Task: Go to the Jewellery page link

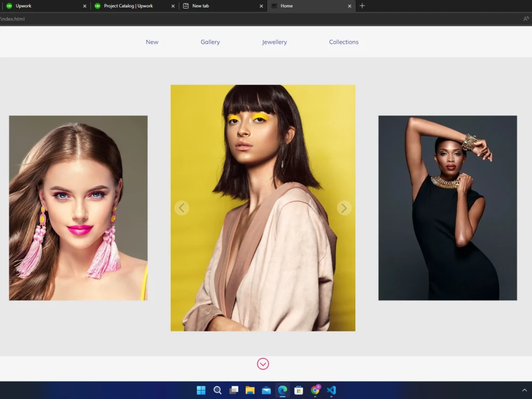Action: [x=275, y=42]
